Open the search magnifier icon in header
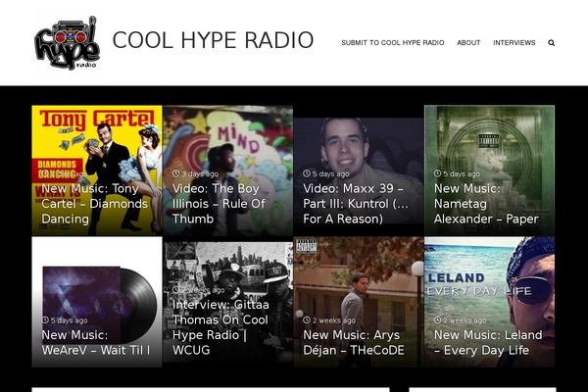Screen dimensions: 588x392 [551, 43]
